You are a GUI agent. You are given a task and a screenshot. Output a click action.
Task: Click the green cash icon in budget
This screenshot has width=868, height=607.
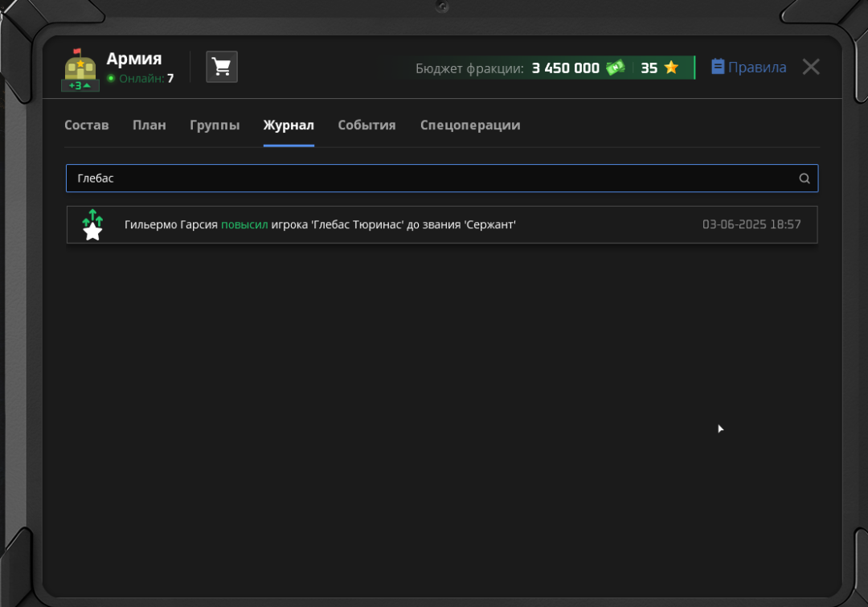coord(616,68)
